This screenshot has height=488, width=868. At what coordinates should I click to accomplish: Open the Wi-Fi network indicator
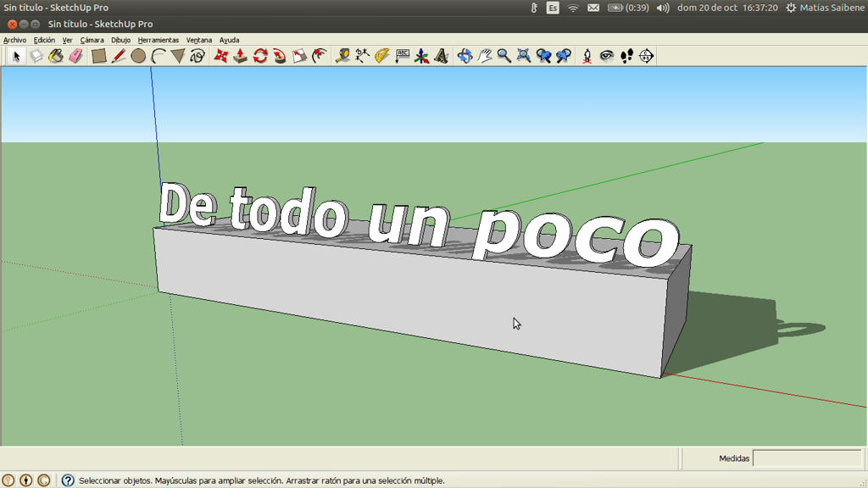tap(573, 8)
